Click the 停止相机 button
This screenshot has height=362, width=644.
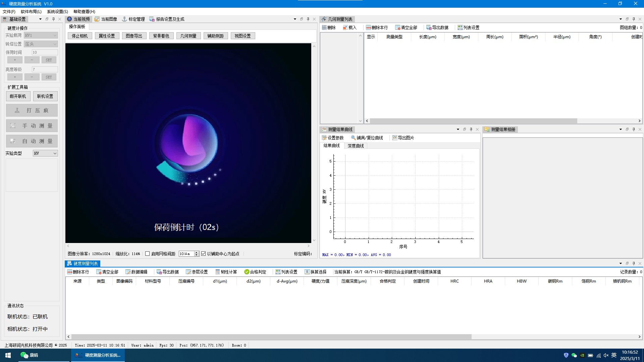pyautogui.click(x=80, y=36)
